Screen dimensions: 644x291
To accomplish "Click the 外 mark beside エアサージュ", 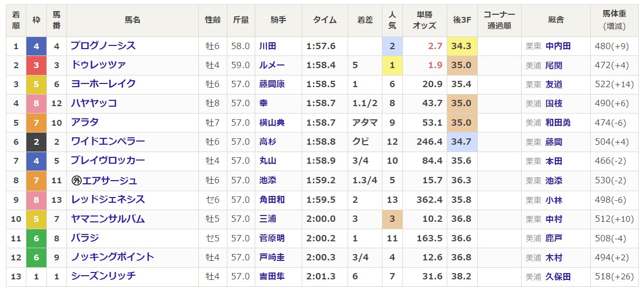I will [76, 181].
